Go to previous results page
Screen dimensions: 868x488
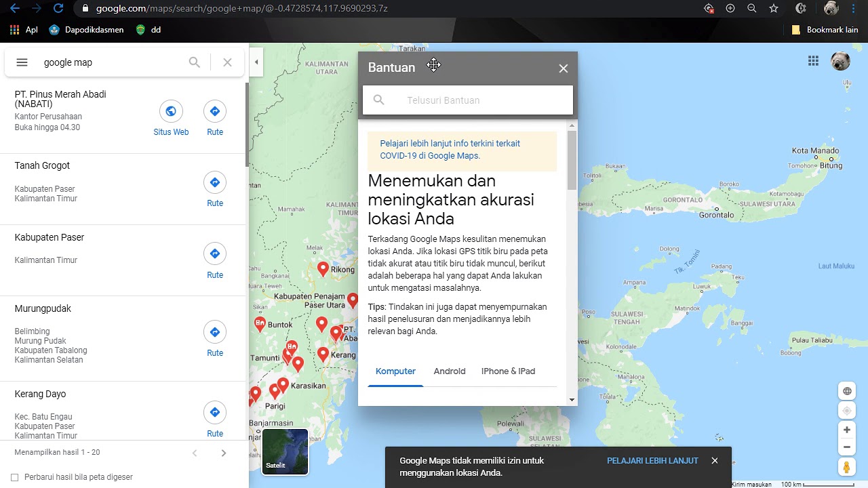[x=195, y=453]
